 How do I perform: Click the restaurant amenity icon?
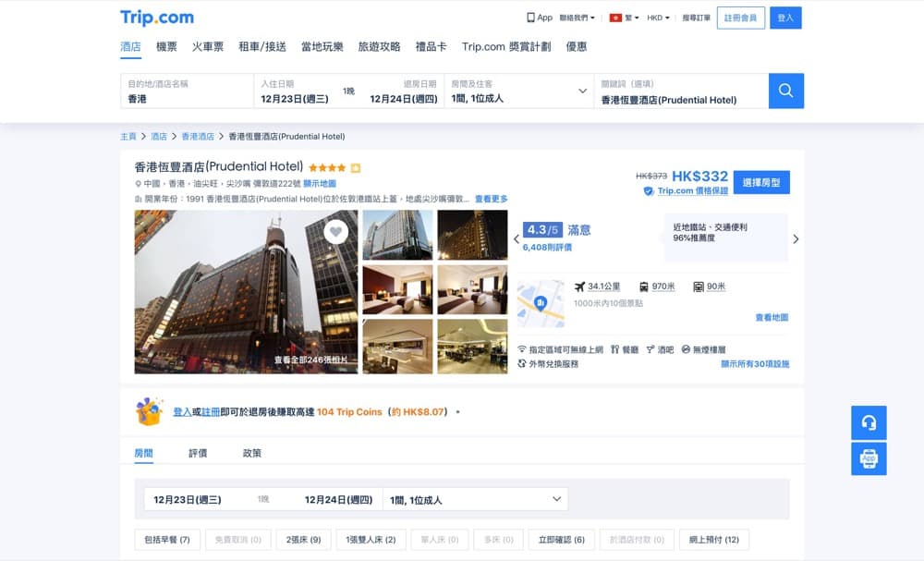[614, 349]
